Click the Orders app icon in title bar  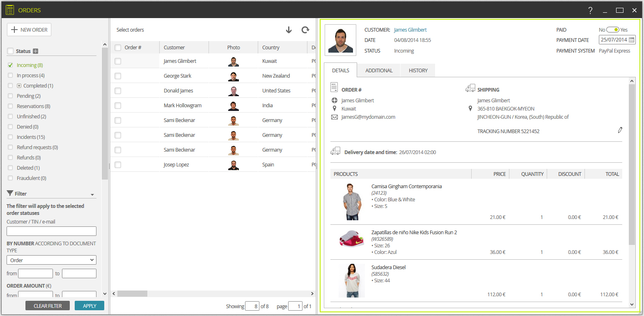click(10, 10)
